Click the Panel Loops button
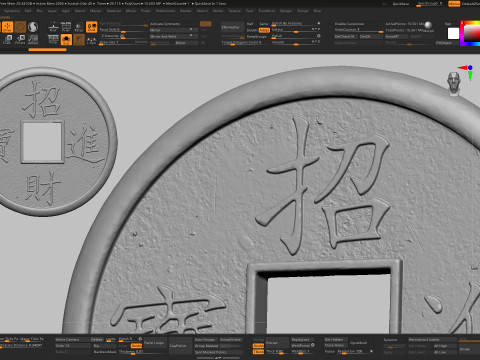The width and height of the screenshot is (480, 360). 154,343
